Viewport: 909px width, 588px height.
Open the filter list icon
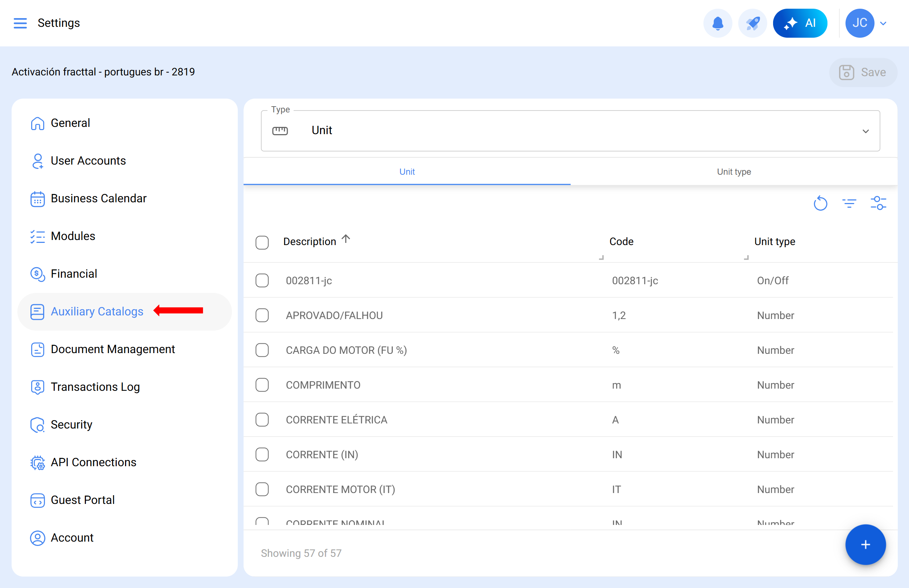tap(849, 203)
